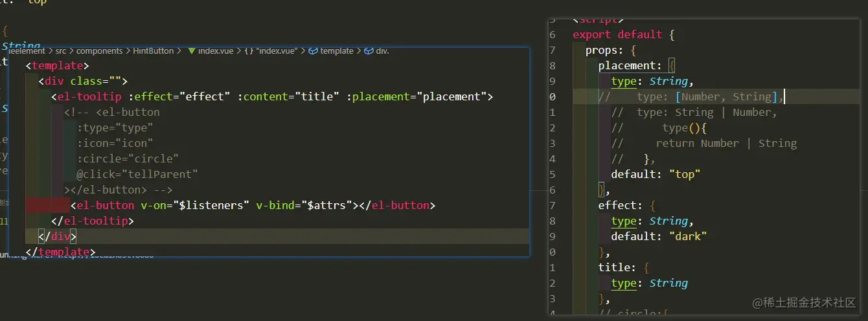The height and width of the screenshot is (321, 868).
Task: Click the opening <template> tag line
Action: tap(57, 65)
